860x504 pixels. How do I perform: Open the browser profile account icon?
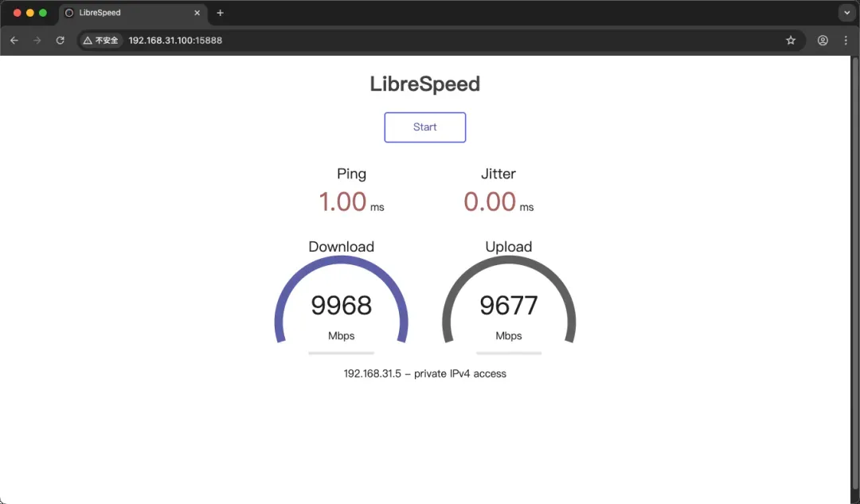[x=823, y=40]
